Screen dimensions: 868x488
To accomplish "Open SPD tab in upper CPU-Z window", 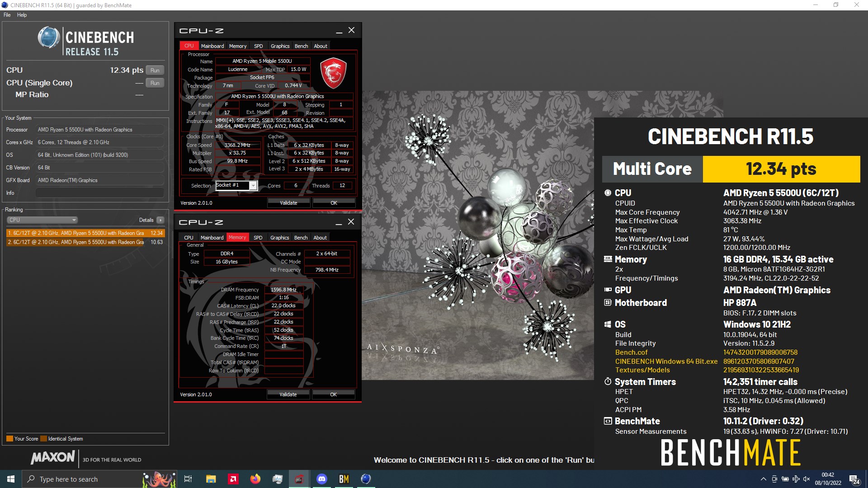I will [x=258, y=46].
